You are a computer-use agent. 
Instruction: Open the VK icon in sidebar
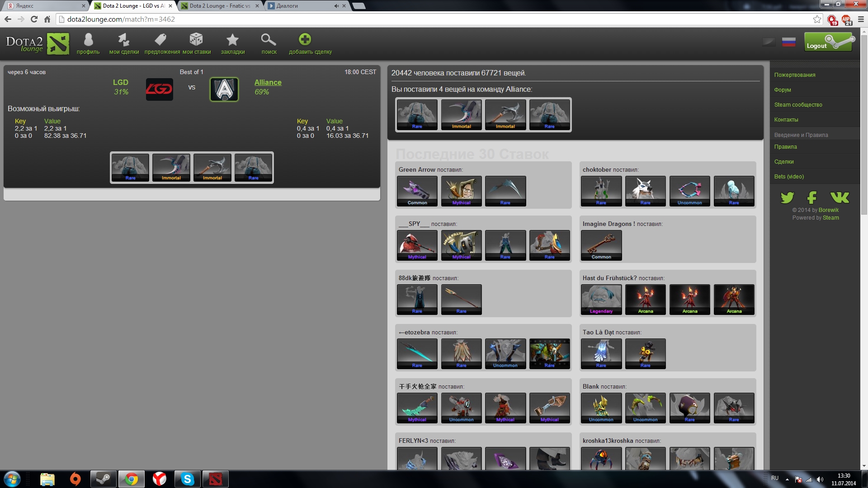(x=840, y=197)
